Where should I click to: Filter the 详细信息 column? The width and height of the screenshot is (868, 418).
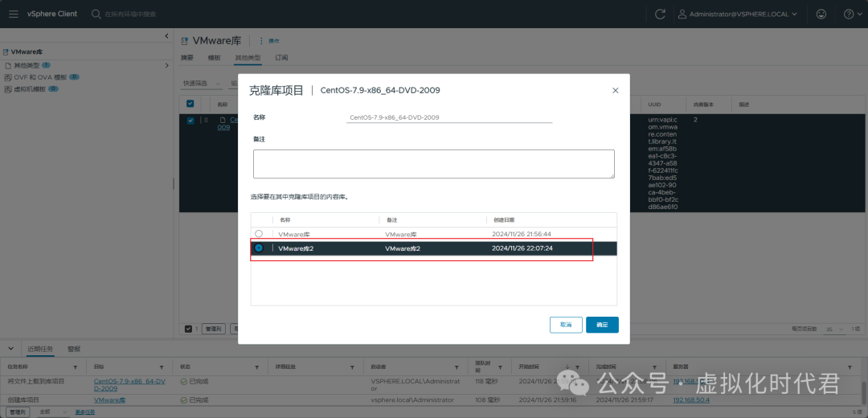coord(352,367)
